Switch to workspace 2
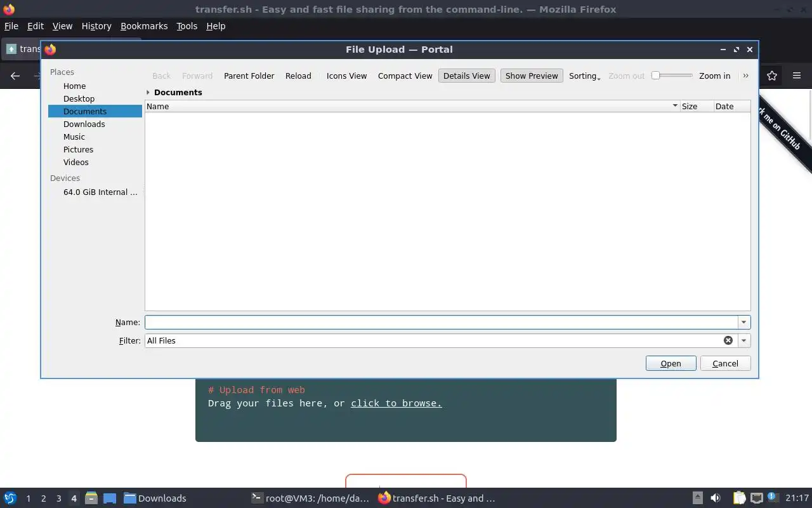 tap(43, 498)
